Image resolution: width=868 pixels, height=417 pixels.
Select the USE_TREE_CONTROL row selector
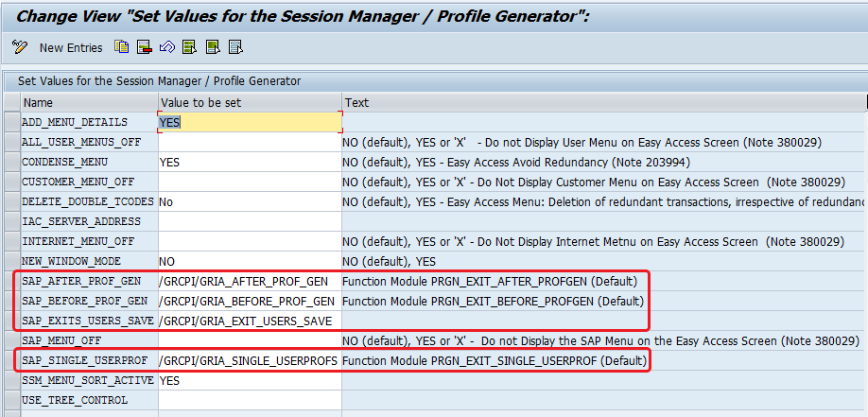pos(11,400)
